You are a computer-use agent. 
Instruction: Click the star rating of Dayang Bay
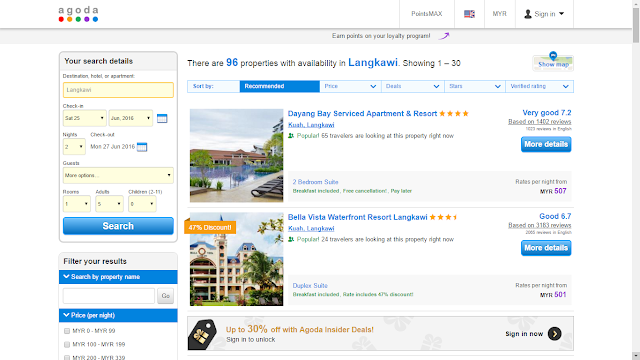[x=454, y=114]
